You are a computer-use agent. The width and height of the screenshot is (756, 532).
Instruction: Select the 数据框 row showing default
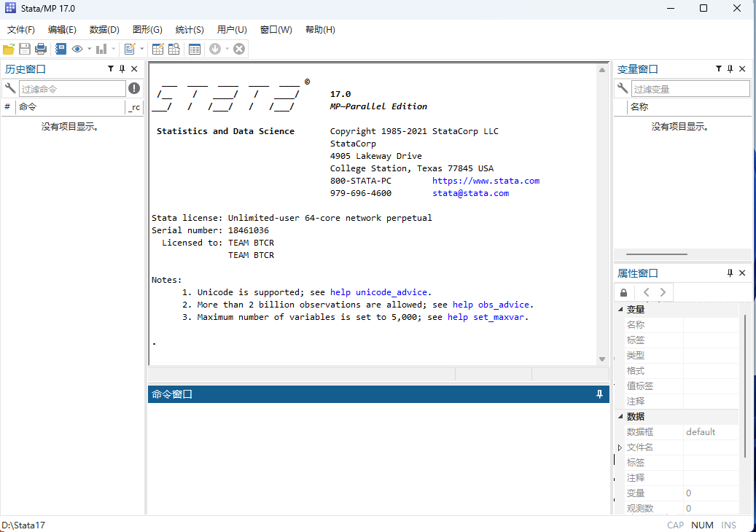pyautogui.click(x=682, y=431)
